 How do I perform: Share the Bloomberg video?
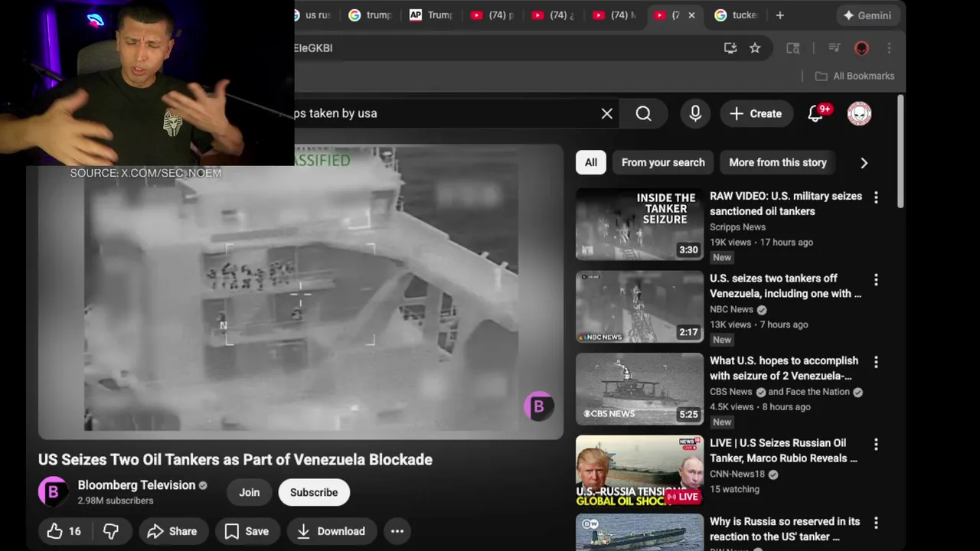click(171, 531)
